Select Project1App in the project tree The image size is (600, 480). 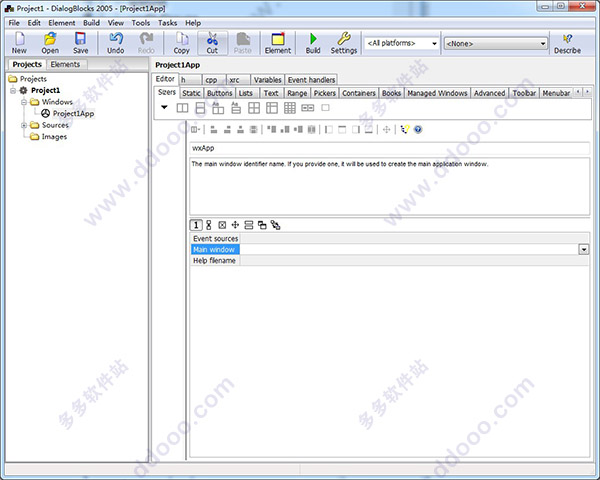pos(73,113)
